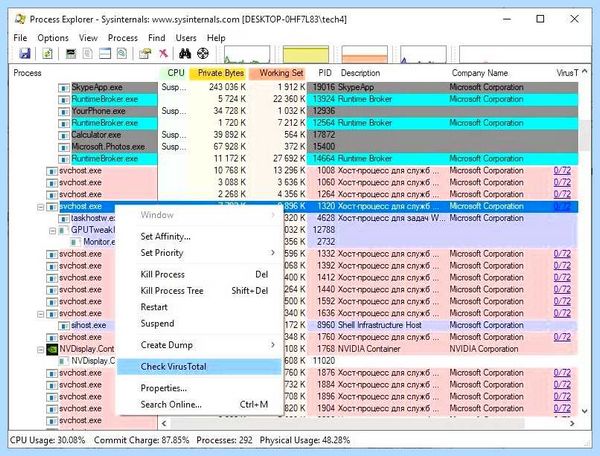Open the Process menu

coord(122,38)
